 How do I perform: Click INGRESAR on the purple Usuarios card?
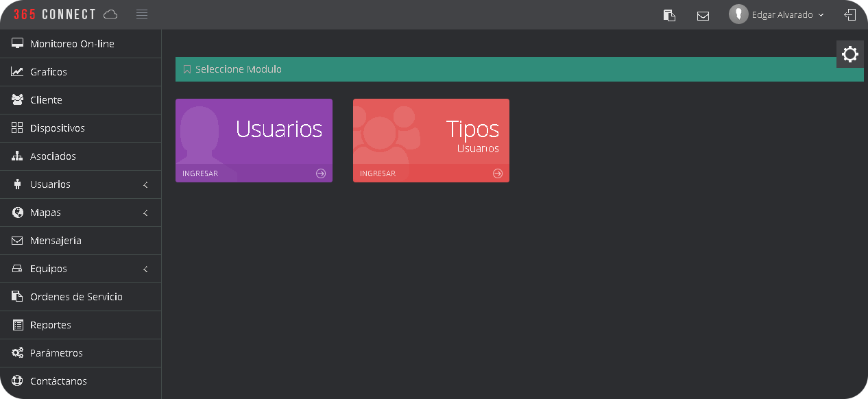click(200, 173)
